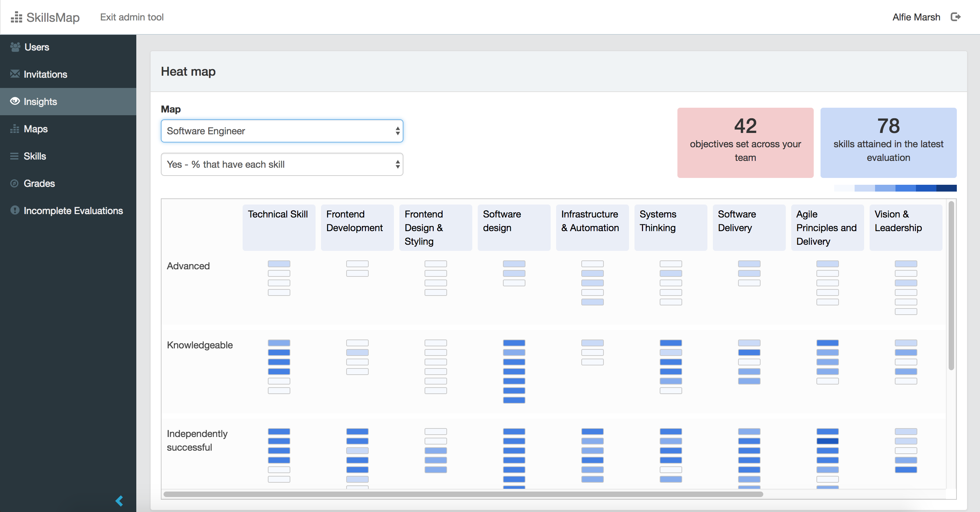Click the Users people icon in sidebar

click(x=15, y=47)
